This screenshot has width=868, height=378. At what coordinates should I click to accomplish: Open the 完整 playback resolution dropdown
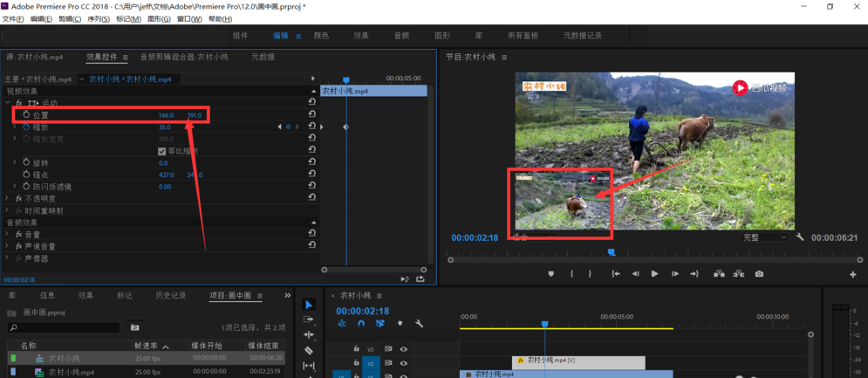[764, 237]
